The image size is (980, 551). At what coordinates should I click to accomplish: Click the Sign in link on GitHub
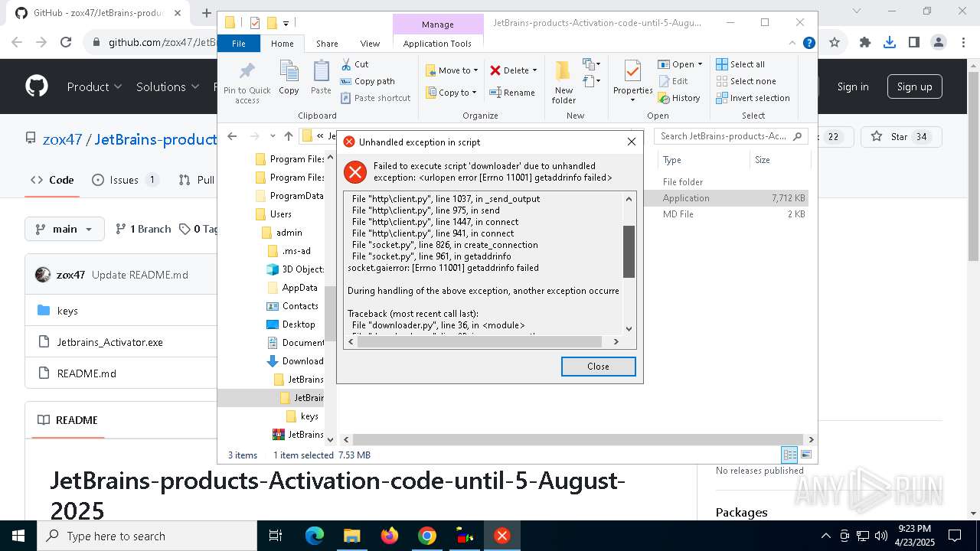852,86
